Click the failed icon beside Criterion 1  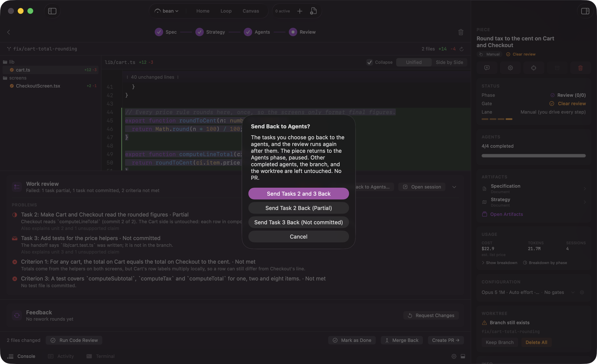(15, 262)
